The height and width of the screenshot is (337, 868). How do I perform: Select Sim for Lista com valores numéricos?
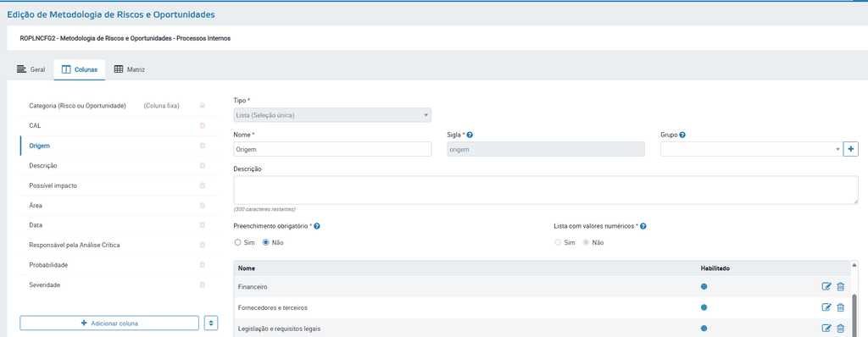pos(558,242)
